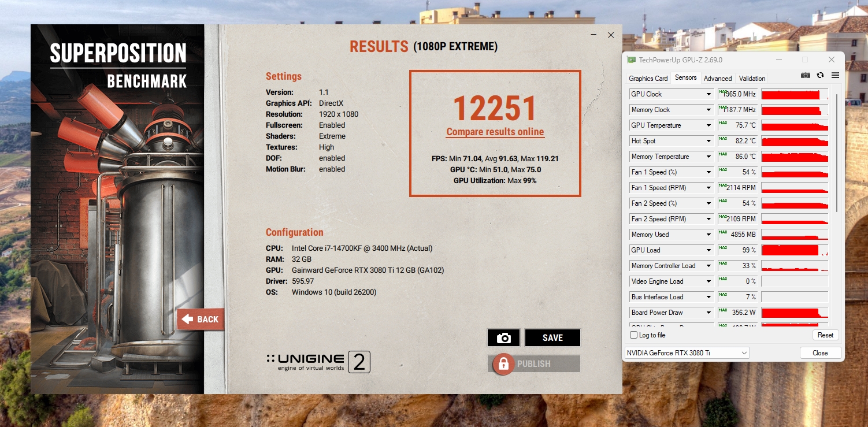868x427 pixels.
Task: Click the locked PUBLISH button
Action: click(x=533, y=364)
